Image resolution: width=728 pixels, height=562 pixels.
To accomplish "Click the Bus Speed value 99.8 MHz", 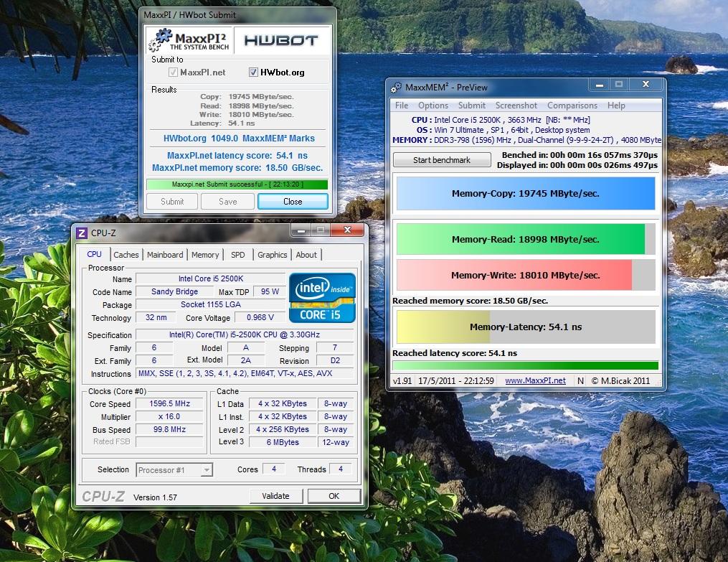I will point(169,430).
